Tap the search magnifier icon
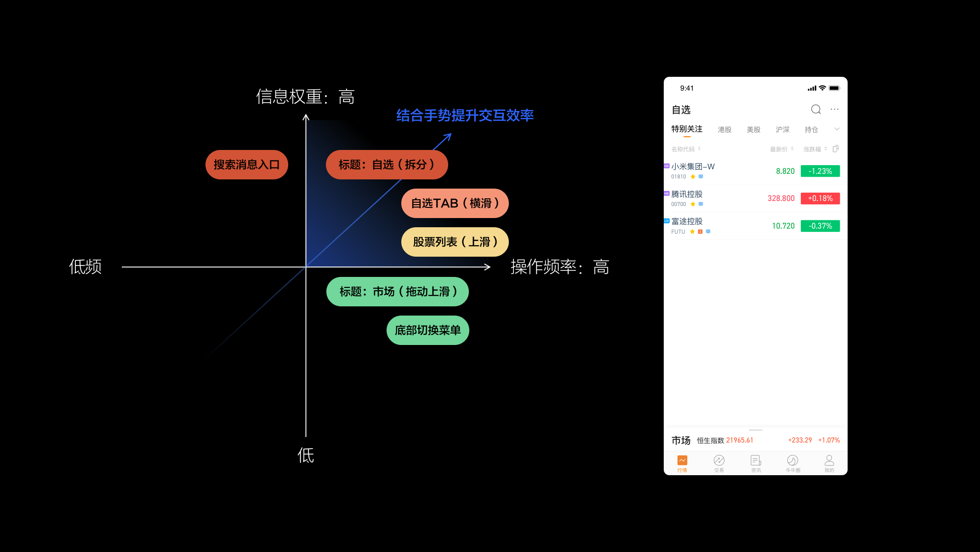 [x=816, y=109]
